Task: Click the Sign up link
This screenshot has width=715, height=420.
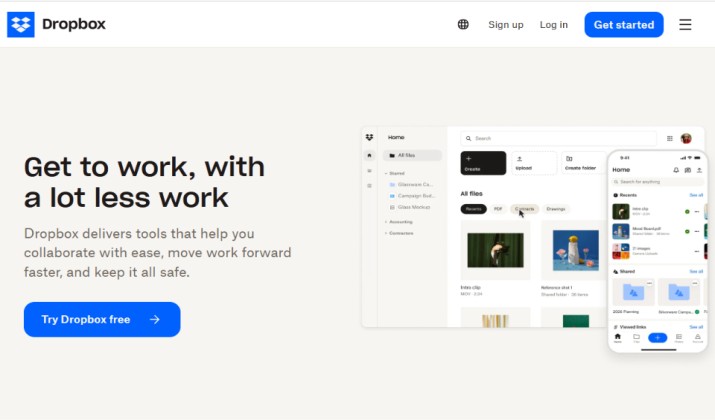Action: 506,25
